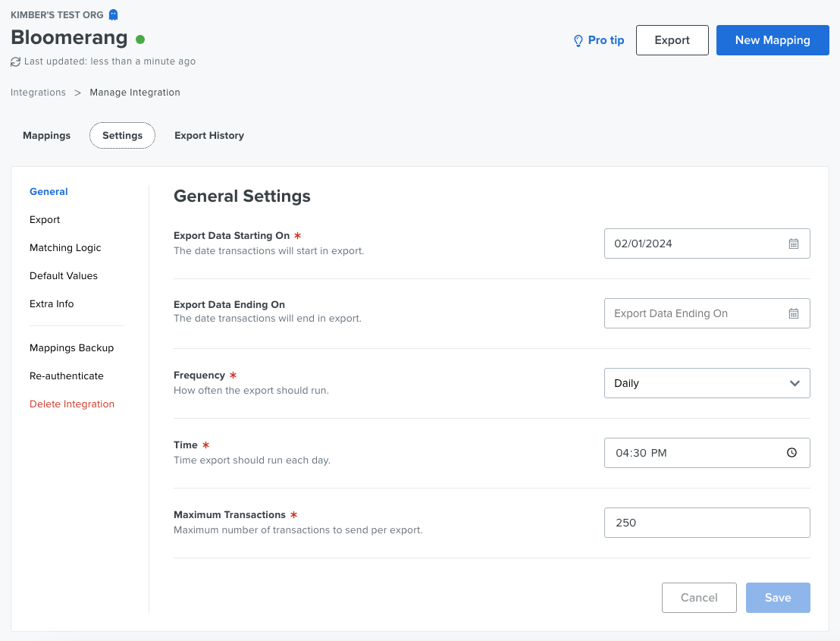
Task: Open calendar picker for Export Data Ending On
Action: [x=794, y=313]
